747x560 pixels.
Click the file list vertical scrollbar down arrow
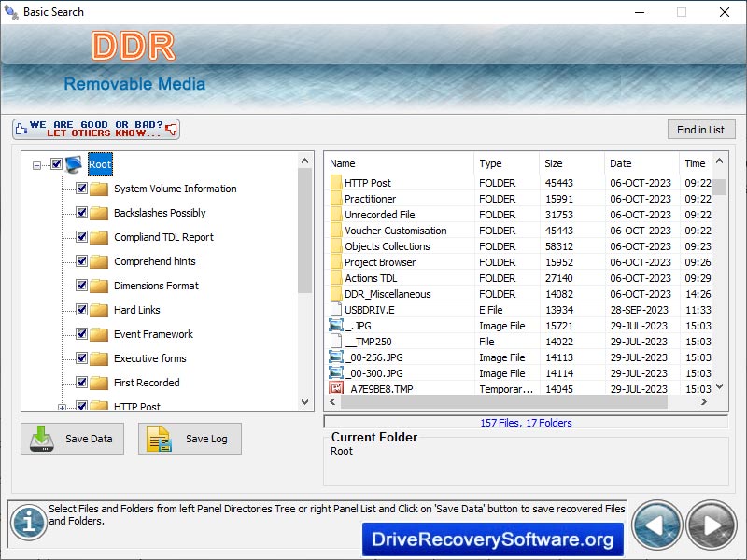pyautogui.click(x=720, y=385)
